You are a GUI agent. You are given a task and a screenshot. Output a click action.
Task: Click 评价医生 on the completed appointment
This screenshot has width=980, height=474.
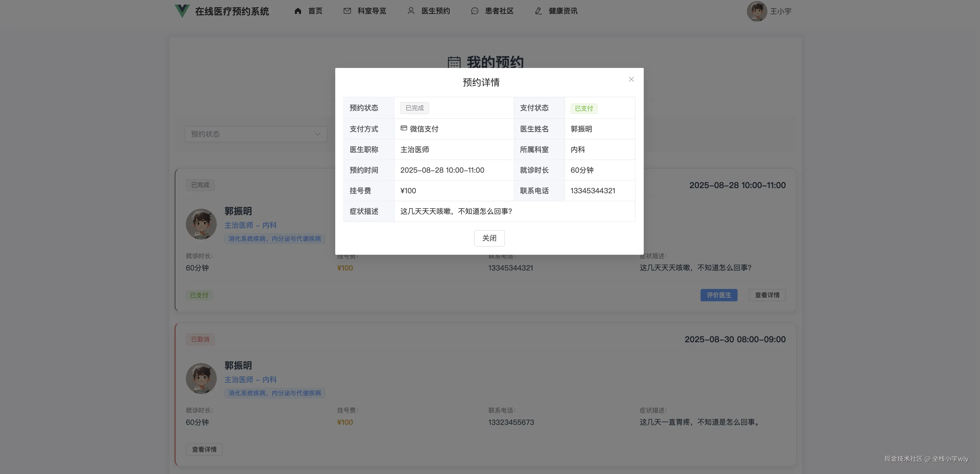point(719,295)
